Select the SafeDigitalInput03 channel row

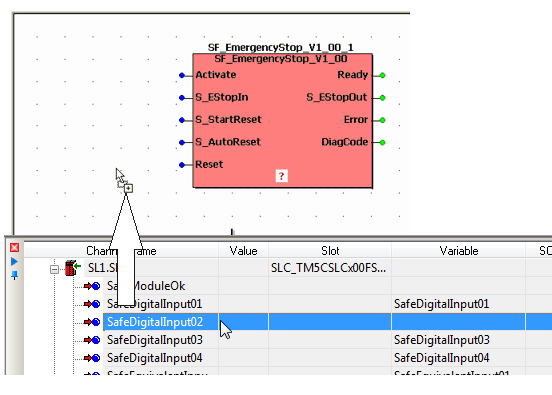coord(327,340)
